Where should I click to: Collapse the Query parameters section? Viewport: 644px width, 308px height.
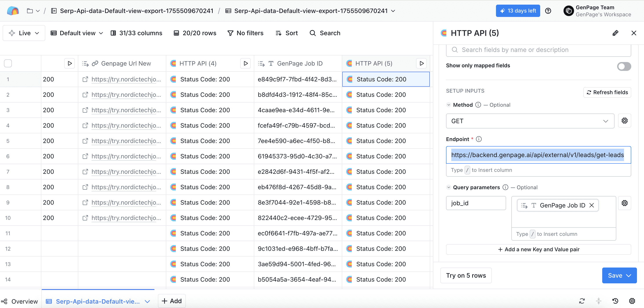click(448, 187)
